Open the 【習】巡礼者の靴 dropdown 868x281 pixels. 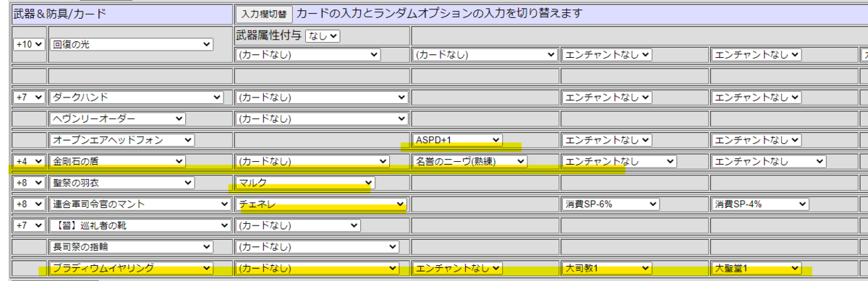point(140,225)
